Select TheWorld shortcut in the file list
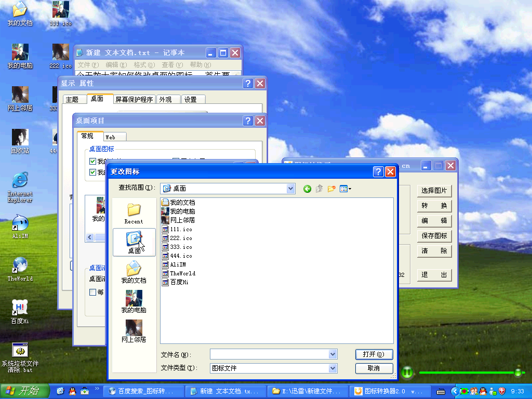The image size is (532, 399). tap(179, 273)
